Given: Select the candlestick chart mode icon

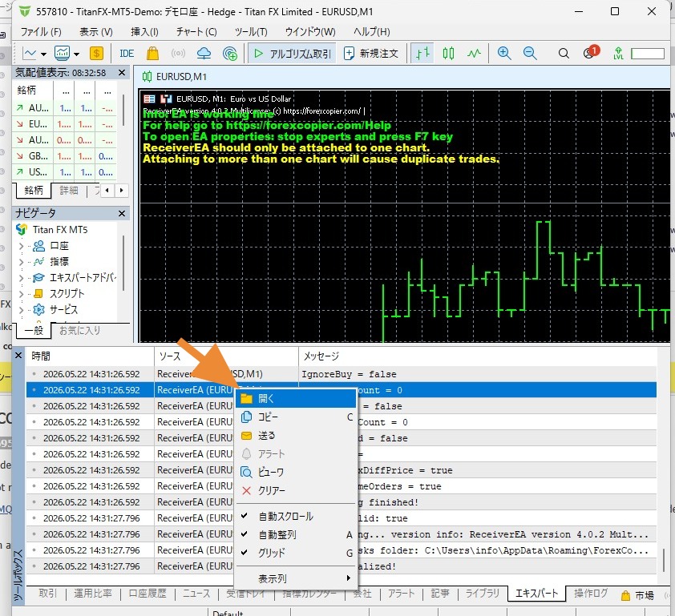Looking at the screenshot, I should click(x=448, y=54).
